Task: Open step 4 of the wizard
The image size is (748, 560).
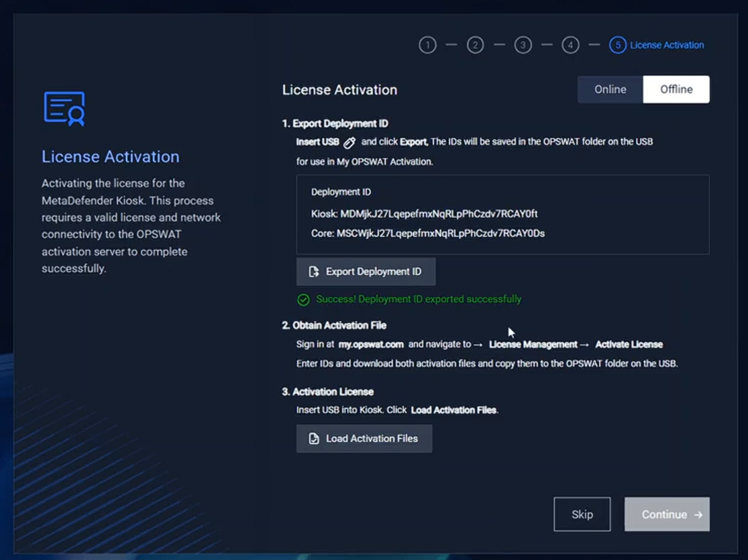Action: pos(570,45)
